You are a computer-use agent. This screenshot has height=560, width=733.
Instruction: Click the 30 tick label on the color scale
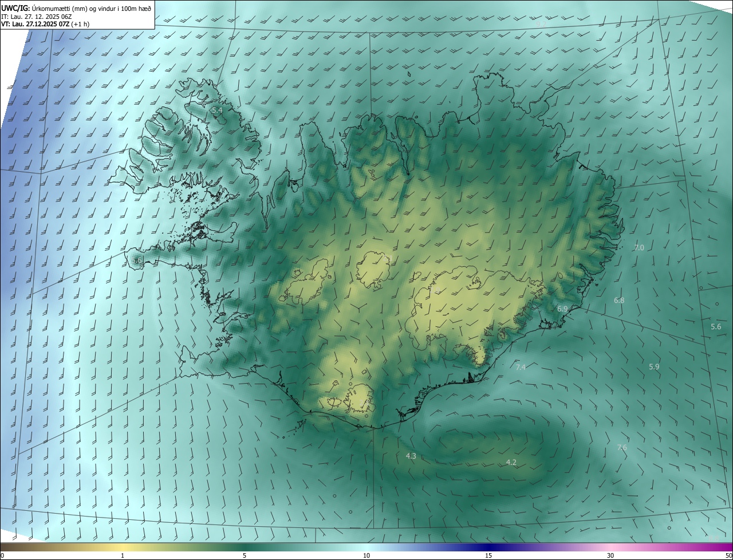[610, 555]
